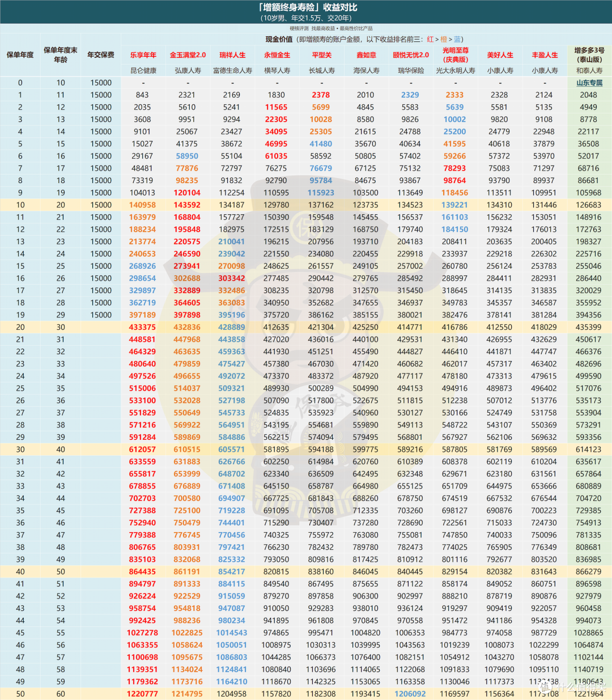Select the blue value 58950
Screen dimensions: 612x700
187,156
